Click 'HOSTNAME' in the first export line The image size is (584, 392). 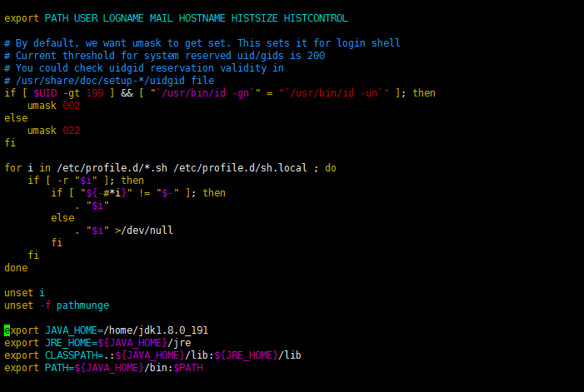202,18
